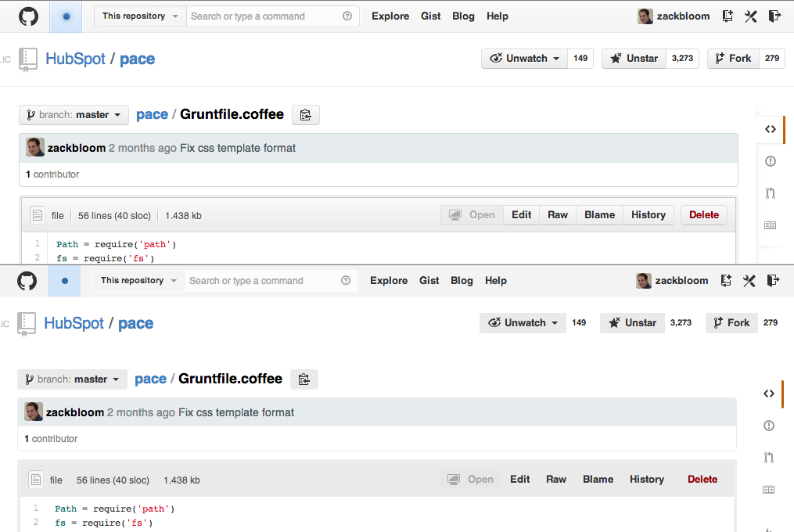Open Wiki book sidebar icon, upper screenshot
This screenshot has width=794, height=532.
click(x=771, y=225)
